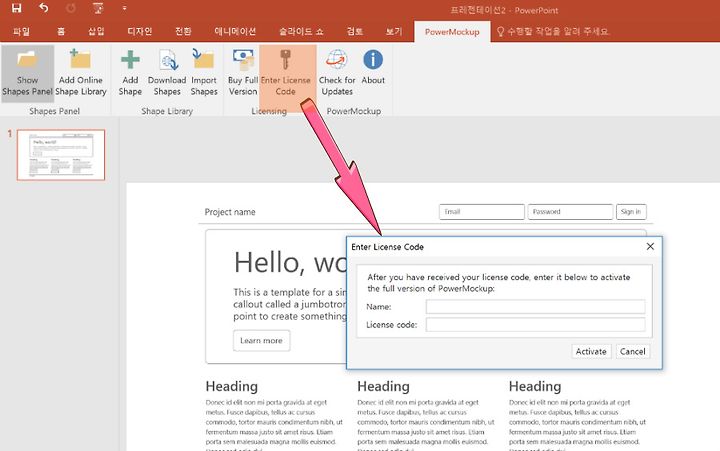This screenshot has width=720, height=451.
Task: Switch to the 보기 ribbon tab
Action: point(394,31)
